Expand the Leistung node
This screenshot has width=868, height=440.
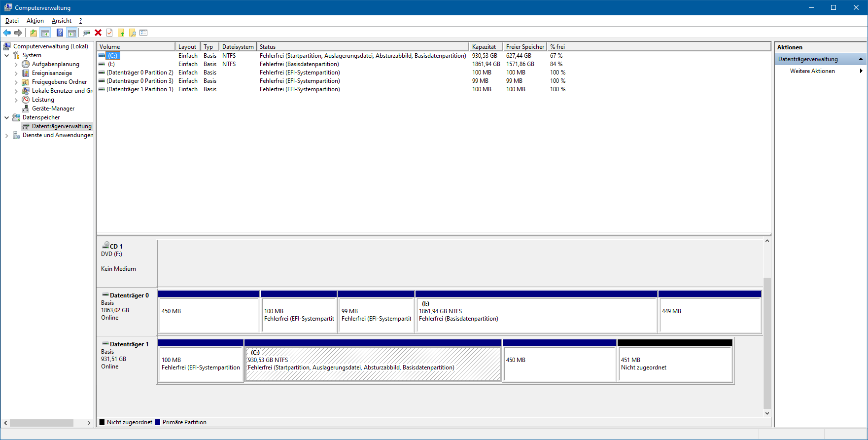pyautogui.click(x=16, y=100)
